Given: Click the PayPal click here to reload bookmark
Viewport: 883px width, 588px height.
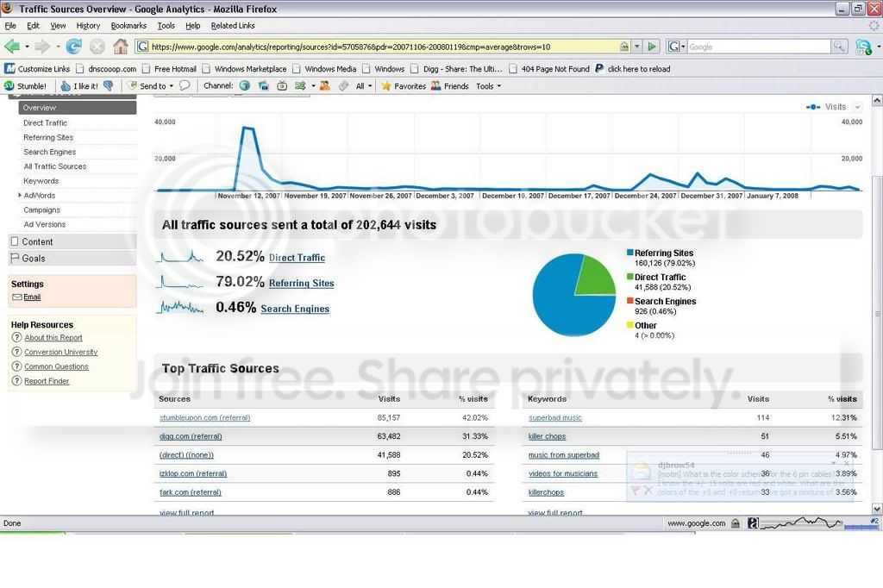Looking at the screenshot, I should pyautogui.click(x=633, y=69).
